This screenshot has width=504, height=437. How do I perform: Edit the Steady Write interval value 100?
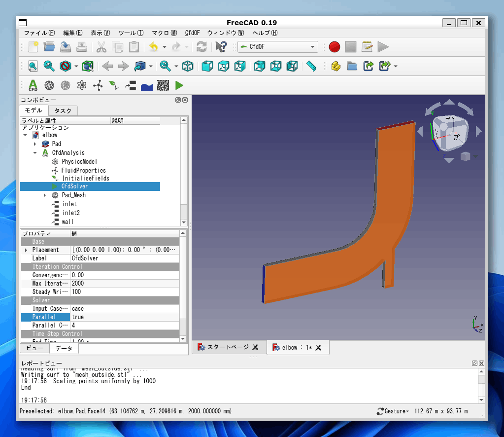pyautogui.click(x=124, y=292)
